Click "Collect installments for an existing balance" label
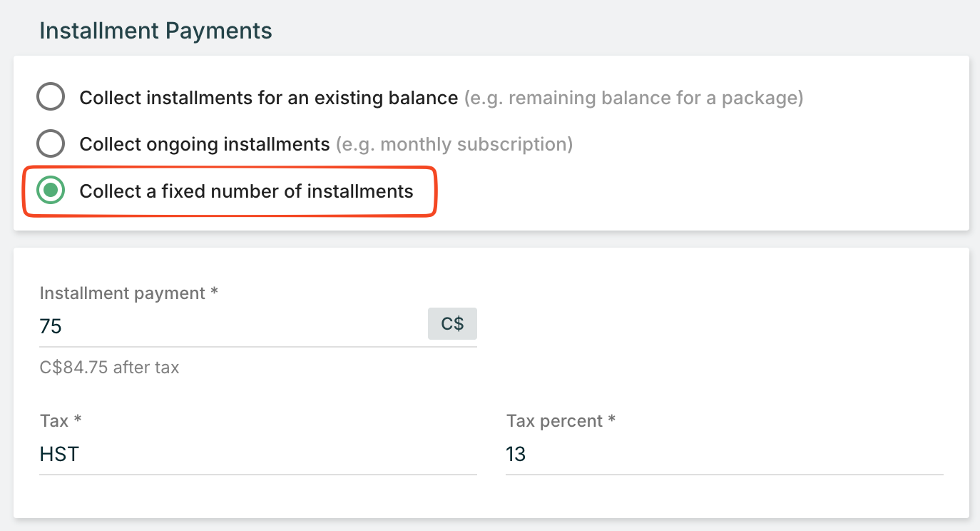 click(x=268, y=98)
